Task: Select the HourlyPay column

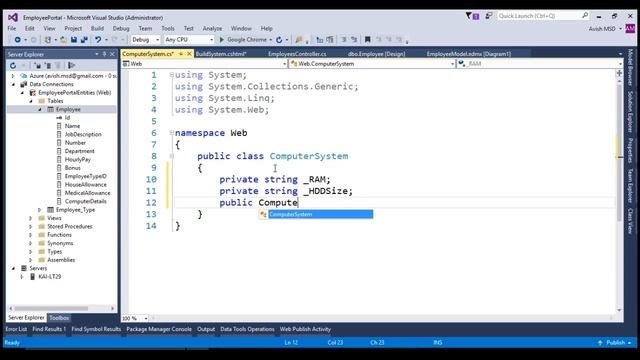Action: click(78, 160)
